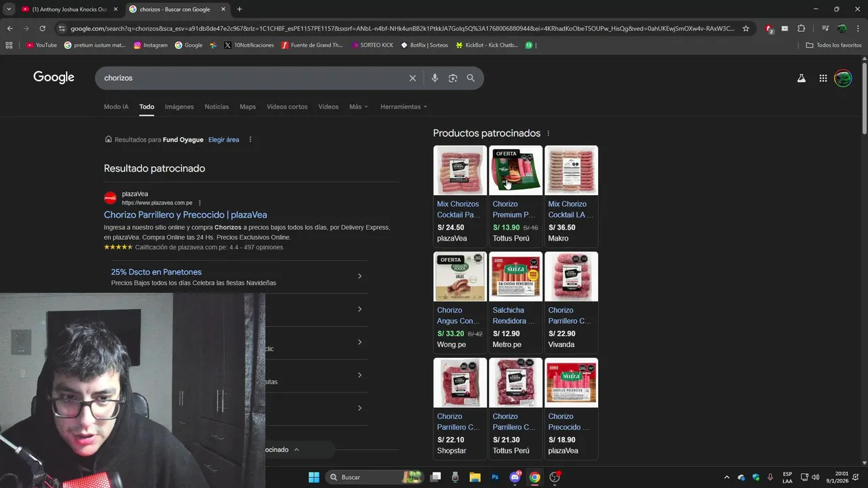This screenshot has height=488, width=868.
Task: Open the Chrome tab search dropdown
Action: pos(9,9)
